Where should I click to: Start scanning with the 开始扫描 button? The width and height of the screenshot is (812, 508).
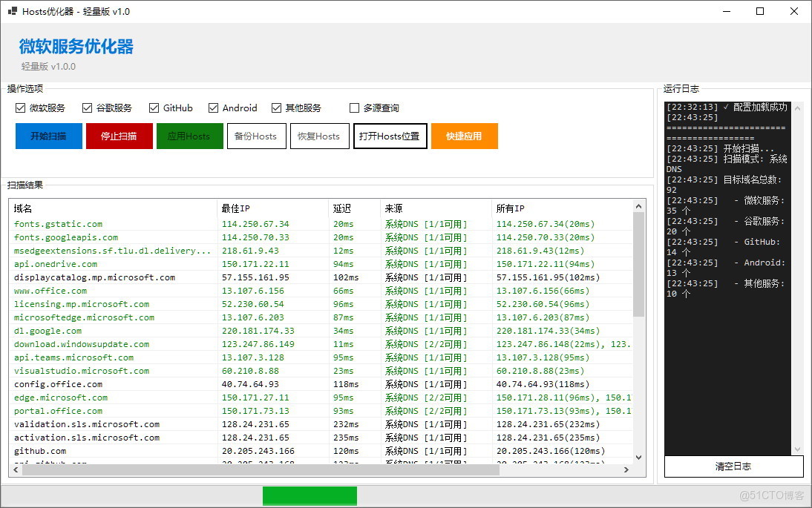(48, 136)
